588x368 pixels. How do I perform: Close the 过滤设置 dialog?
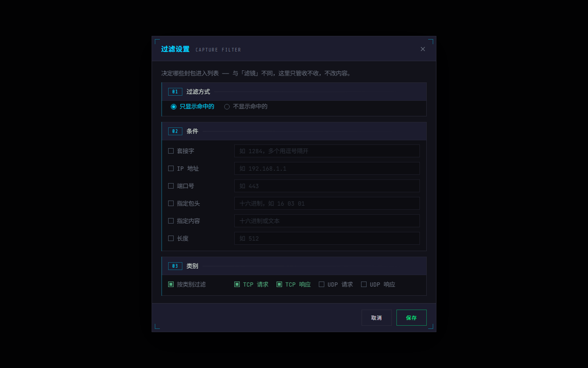click(x=423, y=49)
